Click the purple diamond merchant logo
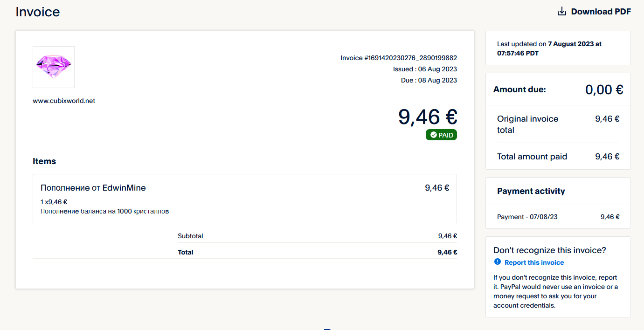This screenshot has width=644, height=330. coord(54,67)
